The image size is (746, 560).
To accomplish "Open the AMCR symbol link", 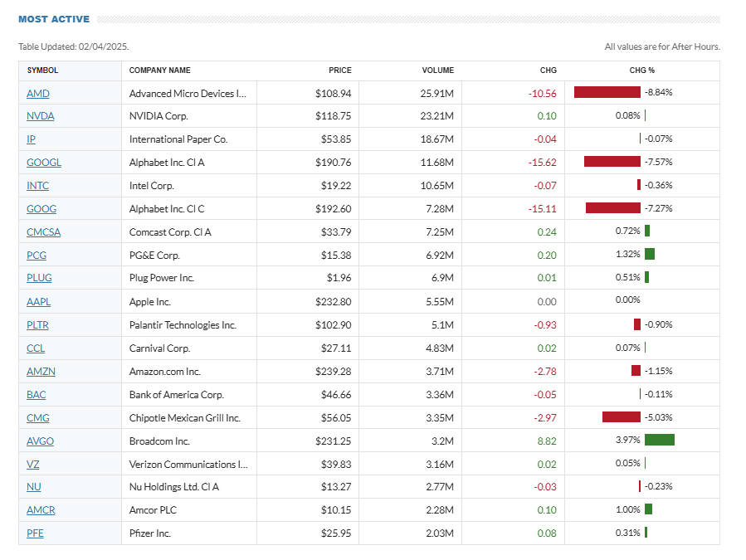I will pos(41,510).
